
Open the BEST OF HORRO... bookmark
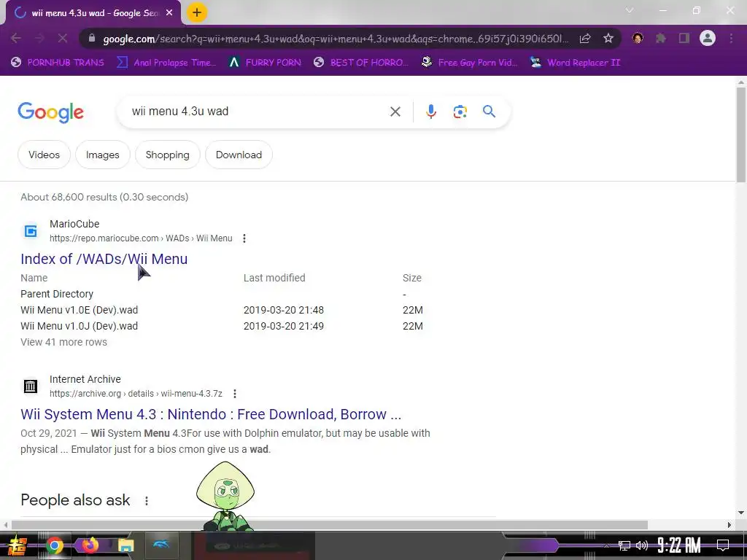pyautogui.click(x=361, y=63)
